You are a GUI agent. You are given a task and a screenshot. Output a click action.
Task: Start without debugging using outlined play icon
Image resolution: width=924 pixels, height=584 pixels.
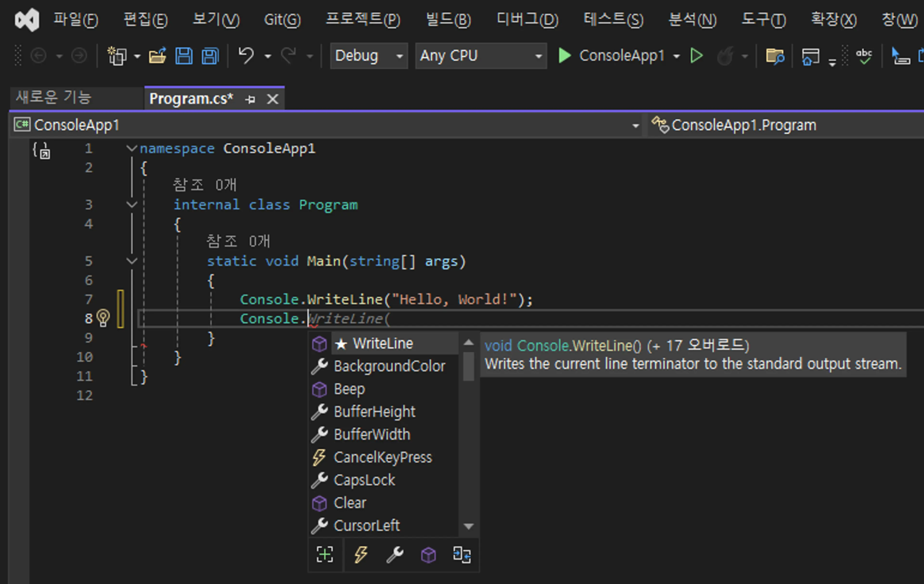coord(696,56)
